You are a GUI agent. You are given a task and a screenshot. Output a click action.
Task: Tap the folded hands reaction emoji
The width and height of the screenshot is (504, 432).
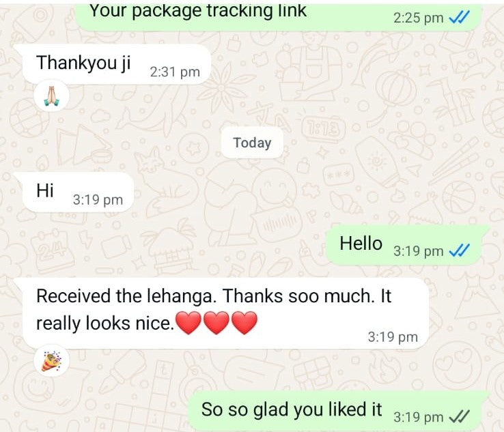[x=51, y=96]
